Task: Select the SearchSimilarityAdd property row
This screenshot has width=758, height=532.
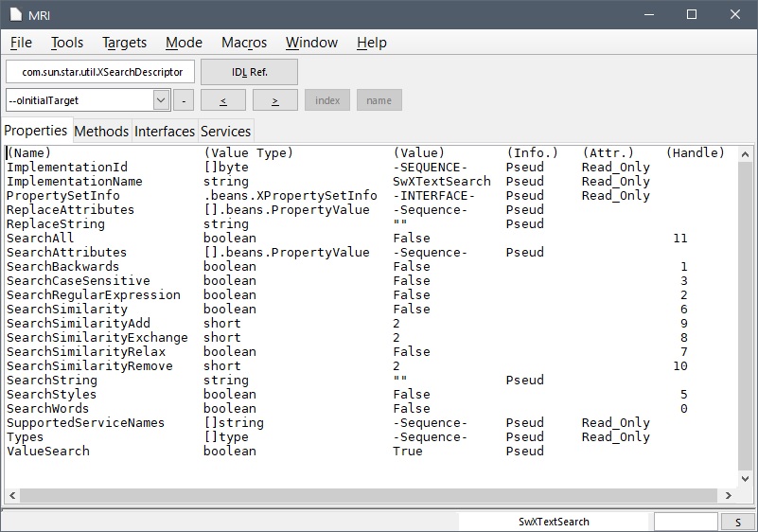Action: (x=371, y=323)
